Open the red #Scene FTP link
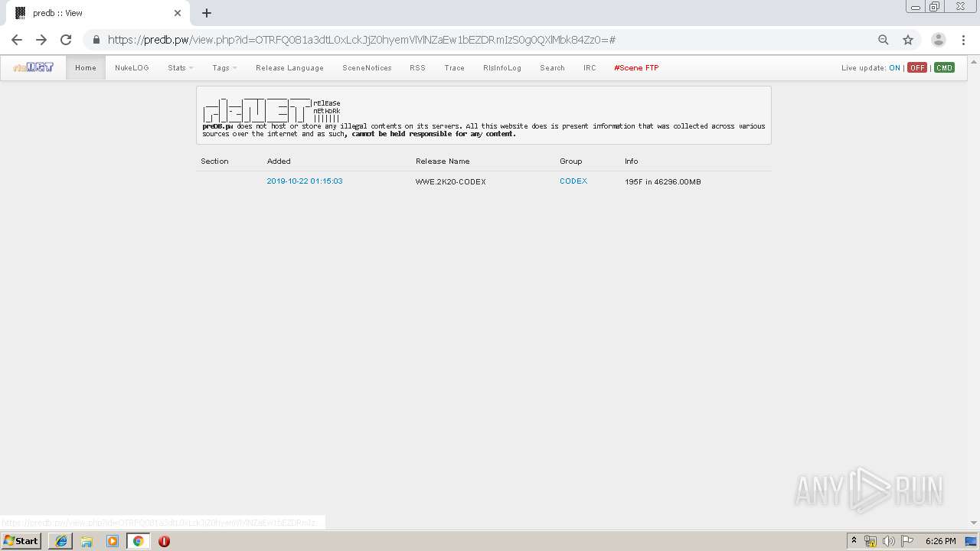Image resolution: width=980 pixels, height=551 pixels. point(636,68)
